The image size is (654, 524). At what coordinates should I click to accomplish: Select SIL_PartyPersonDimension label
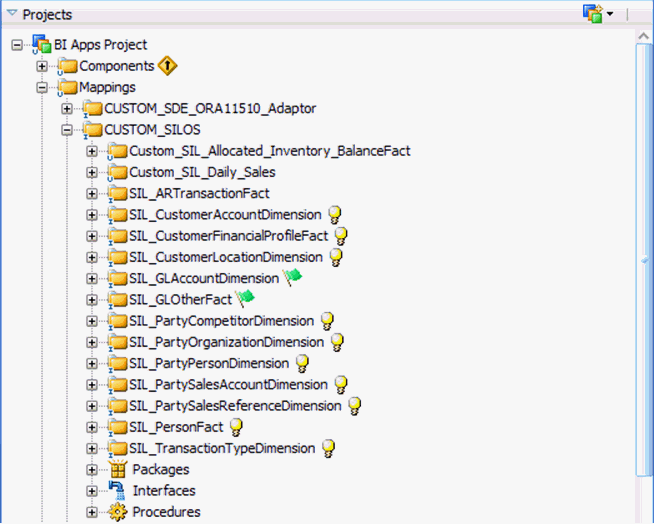tap(209, 364)
